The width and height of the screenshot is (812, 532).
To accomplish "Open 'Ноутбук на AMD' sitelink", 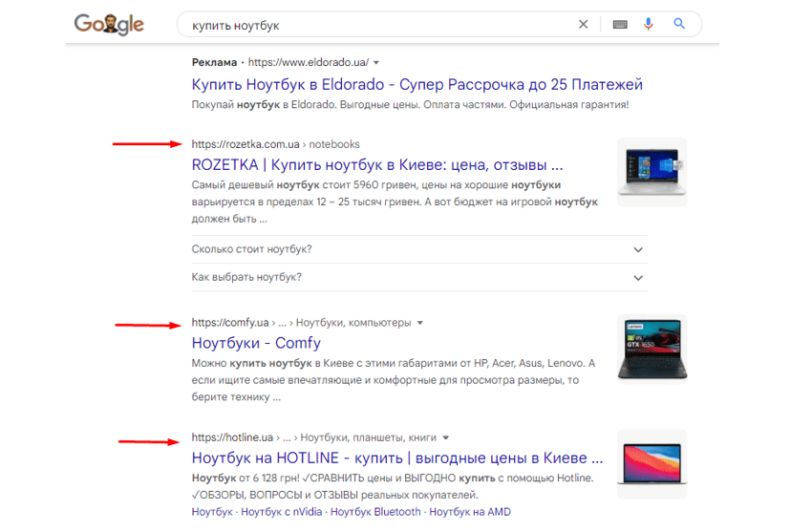I will [x=470, y=512].
